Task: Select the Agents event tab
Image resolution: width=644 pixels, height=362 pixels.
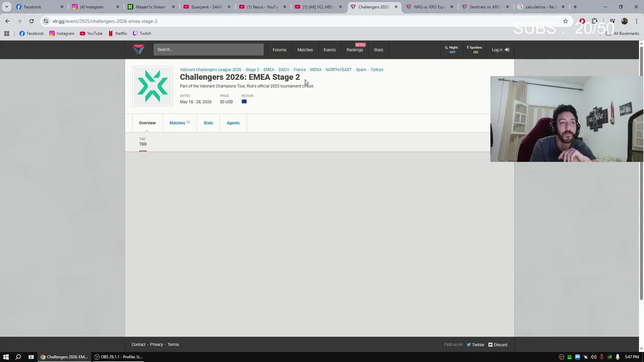Action: (x=233, y=123)
